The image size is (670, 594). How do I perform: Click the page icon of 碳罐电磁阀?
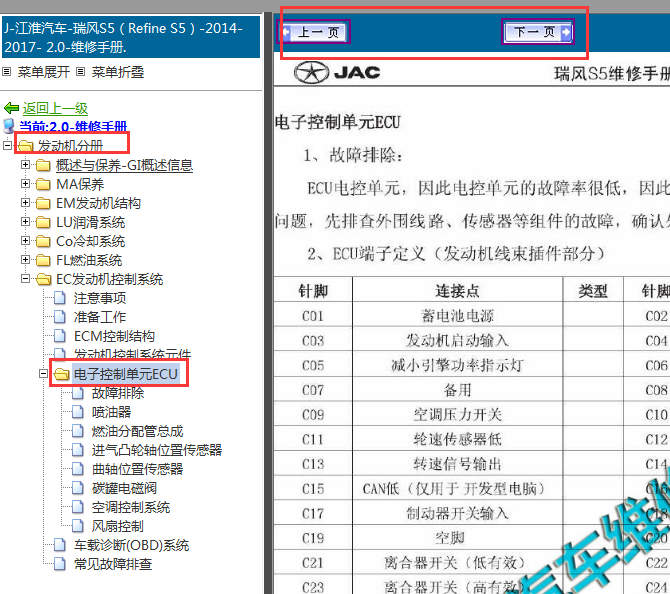click(78, 488)
